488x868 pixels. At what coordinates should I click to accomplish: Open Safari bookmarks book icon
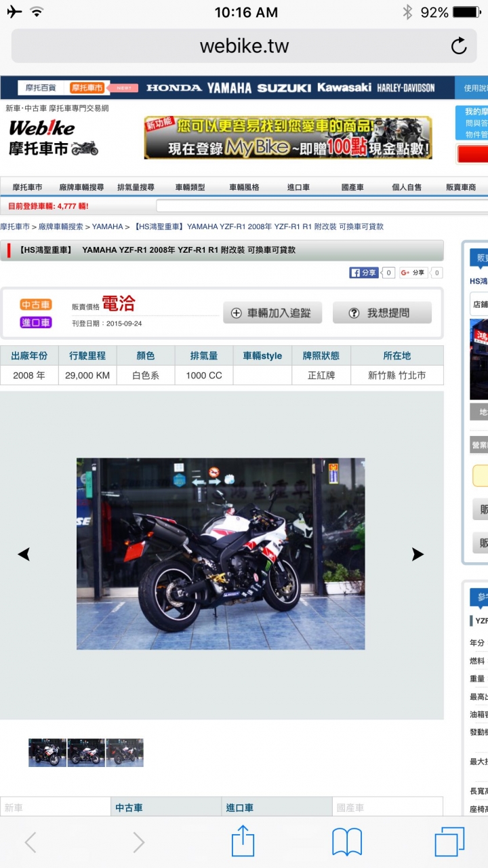347,842
